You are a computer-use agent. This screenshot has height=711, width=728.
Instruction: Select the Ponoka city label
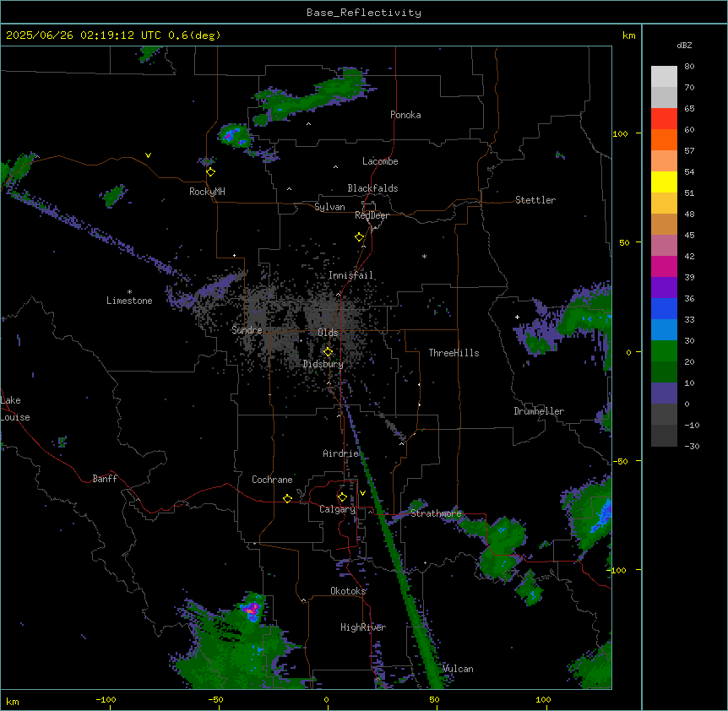pos(405,115)
